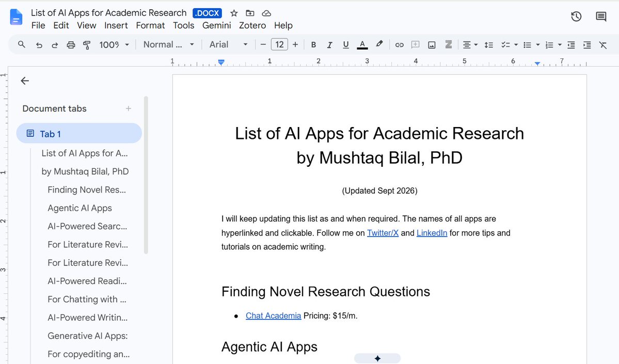
Task: Apply bulleted list
Action: pyautogui.click(x=528, y=45)
